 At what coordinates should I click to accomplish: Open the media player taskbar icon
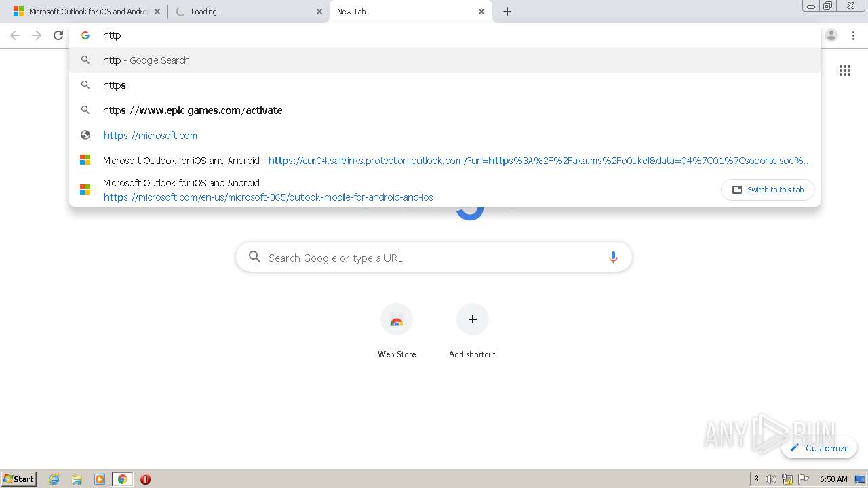[100, 479]
